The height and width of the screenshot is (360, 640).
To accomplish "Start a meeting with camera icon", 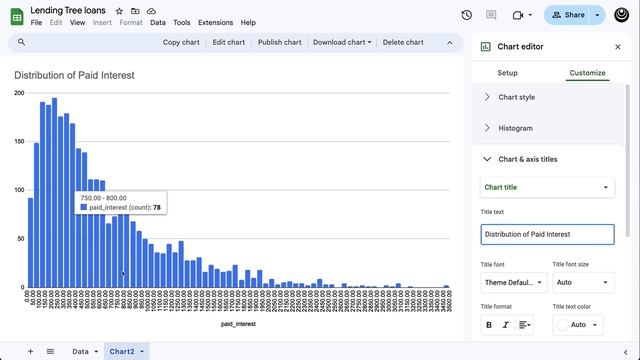I will (x=518, y=15).
